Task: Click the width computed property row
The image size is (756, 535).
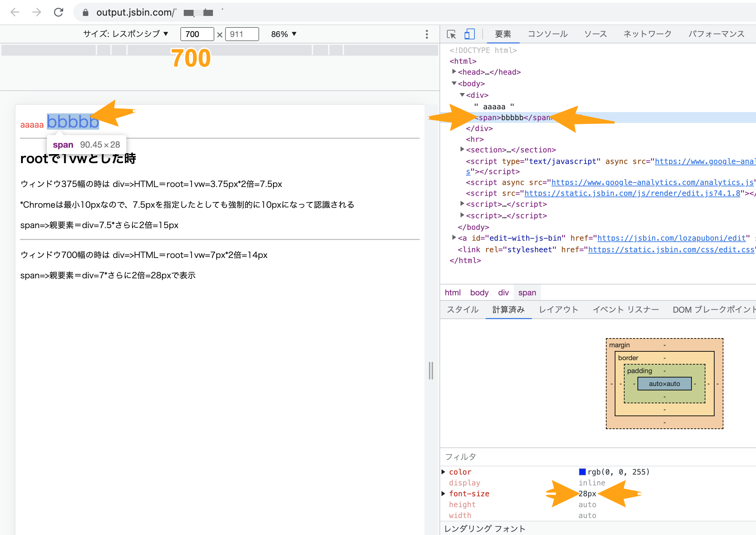Action: [598, 515]
